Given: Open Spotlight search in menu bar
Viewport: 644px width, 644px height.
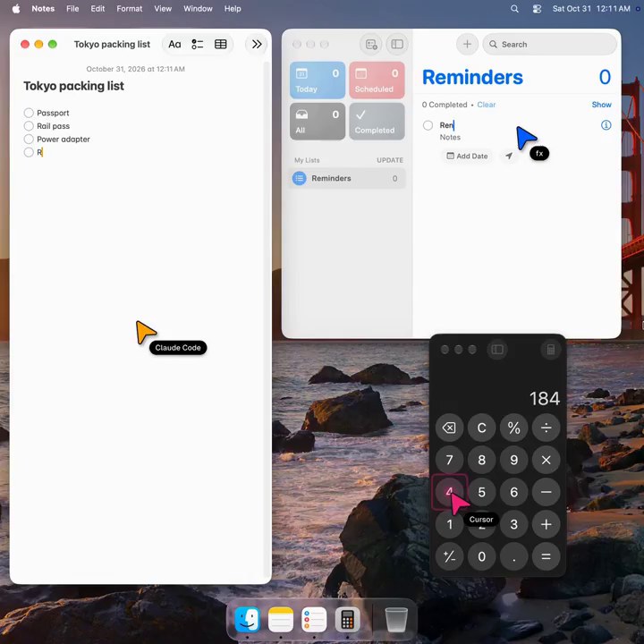Looking at the screenshot, I should point(514,9).
